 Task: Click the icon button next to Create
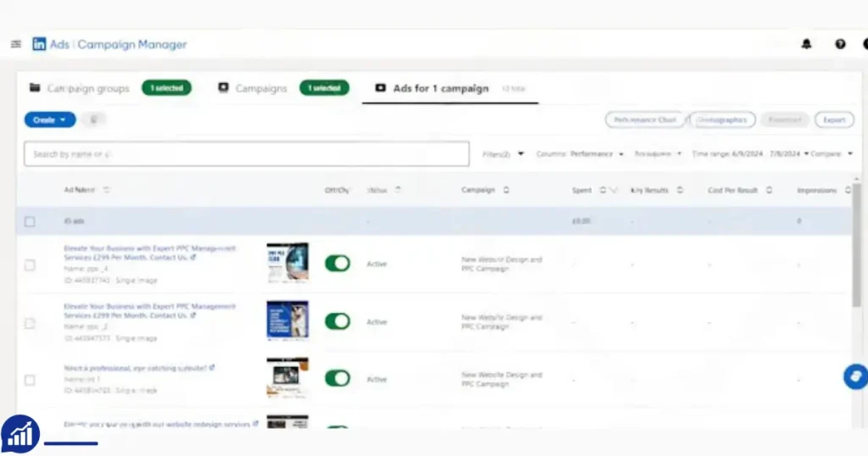[93, 120]
